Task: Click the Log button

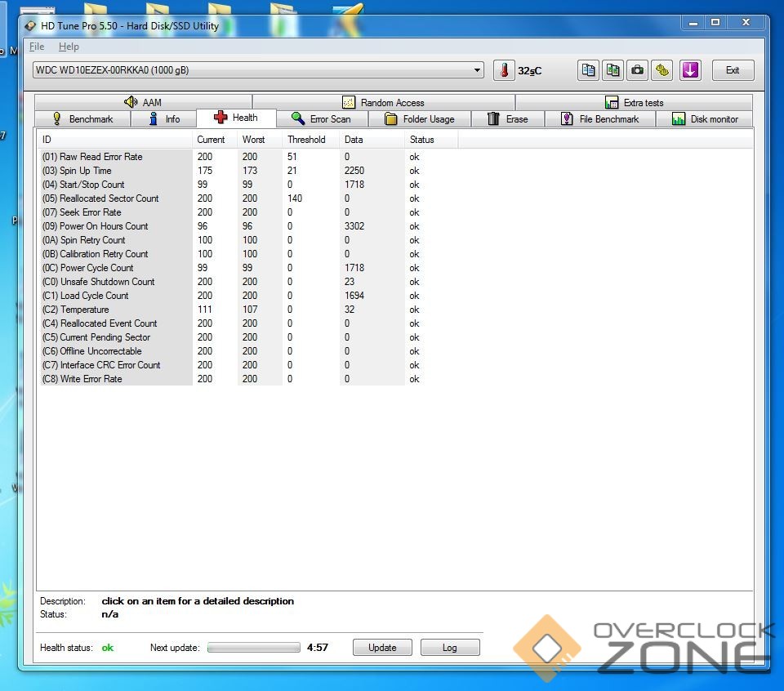Action: coord(449,648)
